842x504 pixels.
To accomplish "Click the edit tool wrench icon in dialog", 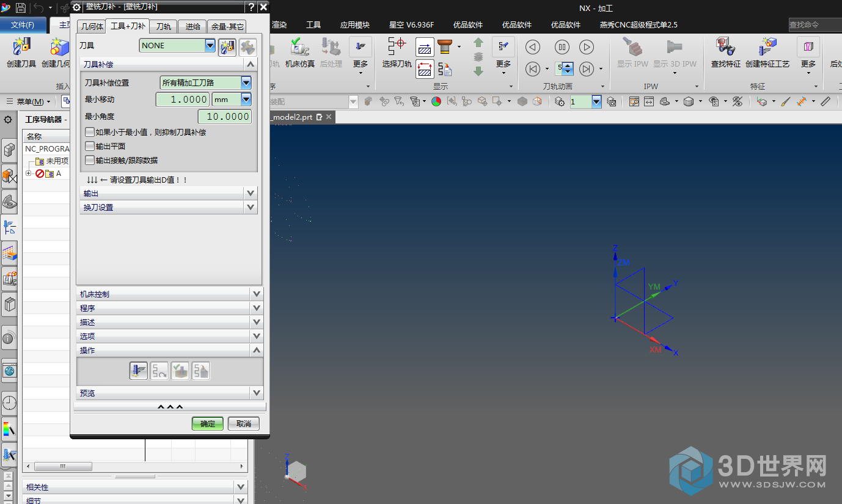I will [x=247, y=47].
